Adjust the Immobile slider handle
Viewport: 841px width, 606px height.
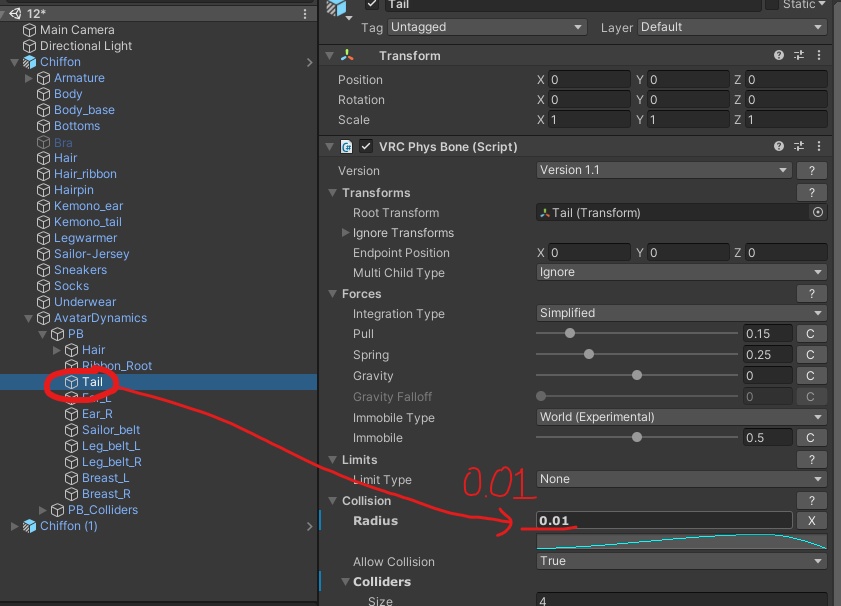637,437
